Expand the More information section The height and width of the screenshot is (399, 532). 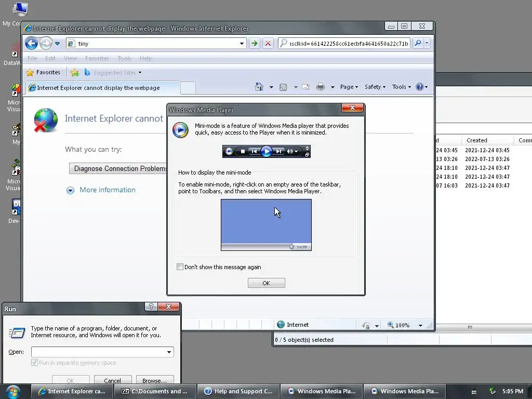tap(101, 190)
